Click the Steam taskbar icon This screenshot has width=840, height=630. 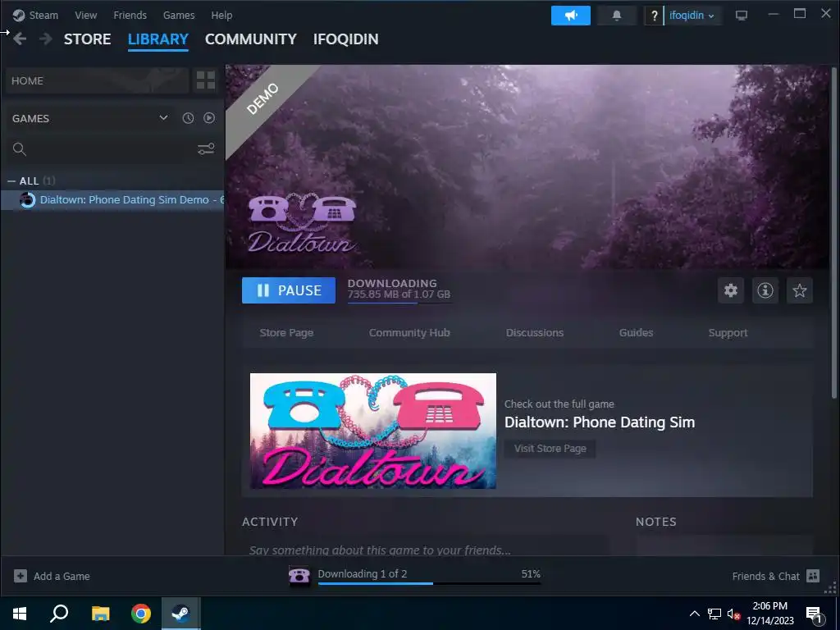pyautogui.click(x=181, y=614)
